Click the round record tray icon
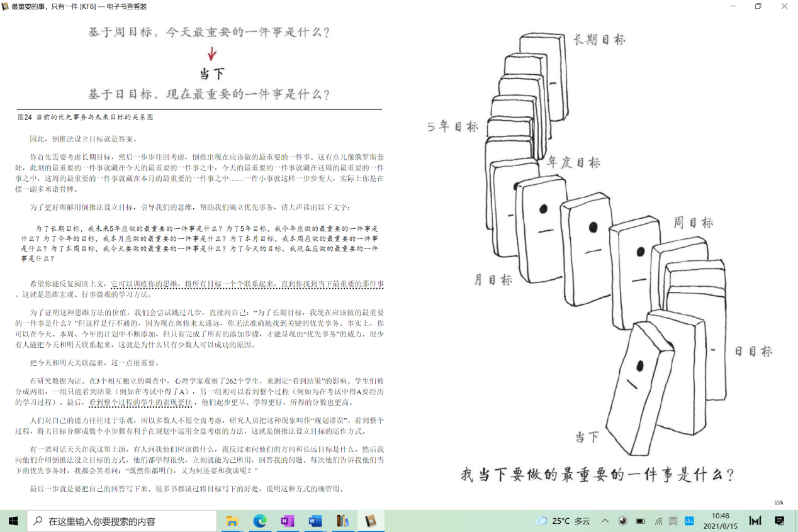This screenshot has height=532, width=798. point(623,521)
